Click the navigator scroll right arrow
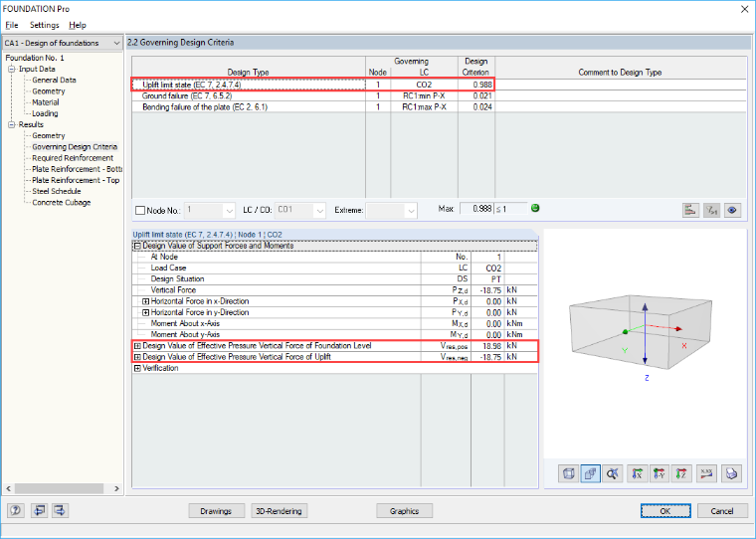Screen dimensions: 756x539 tap(116, 488)
